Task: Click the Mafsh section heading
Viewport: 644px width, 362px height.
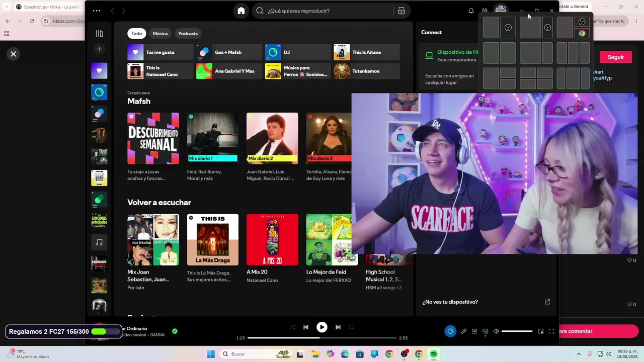Action: [139, 101]
